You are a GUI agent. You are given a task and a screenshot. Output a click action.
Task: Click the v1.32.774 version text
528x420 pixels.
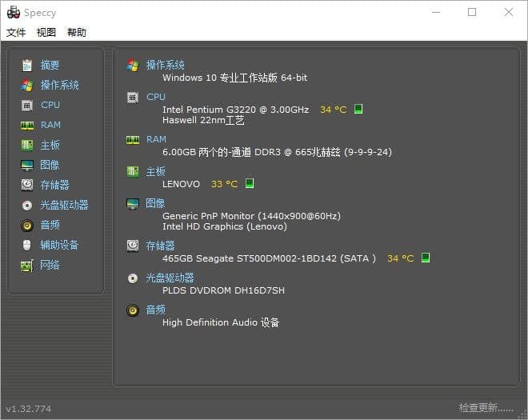tap(29, 409)
